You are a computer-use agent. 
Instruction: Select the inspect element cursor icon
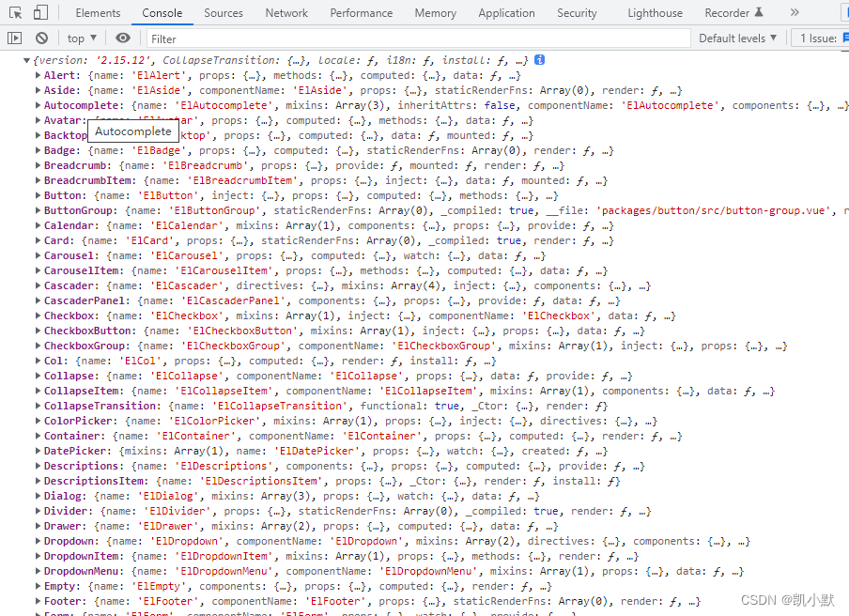click(x=15, y=12)
